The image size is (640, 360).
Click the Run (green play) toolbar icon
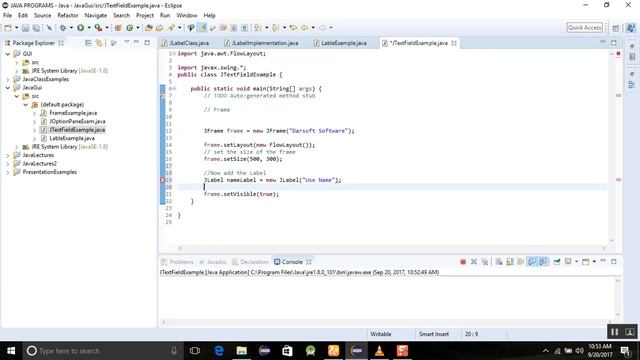pos(80,28)
